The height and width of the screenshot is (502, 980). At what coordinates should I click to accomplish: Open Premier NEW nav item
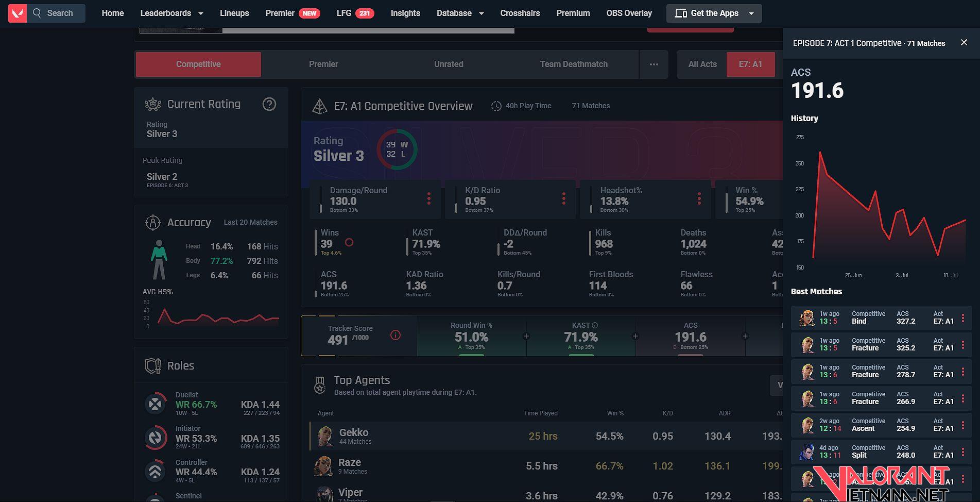click(293, 13)
